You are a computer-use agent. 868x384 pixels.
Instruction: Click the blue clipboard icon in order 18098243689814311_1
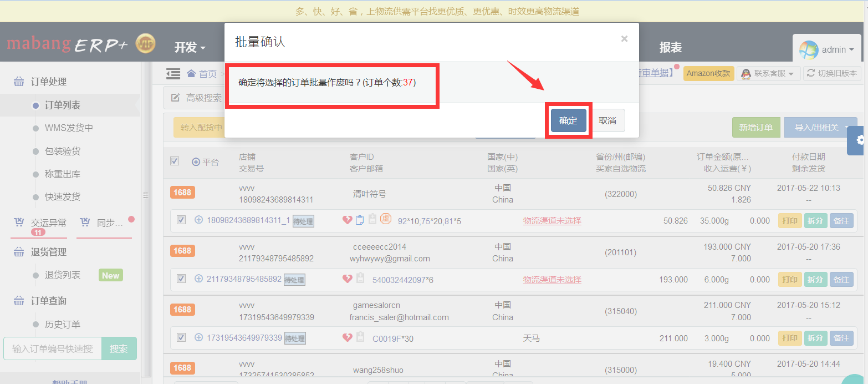coord(360,220)
